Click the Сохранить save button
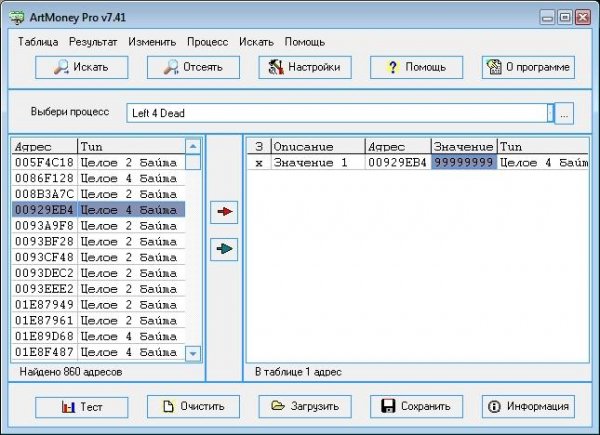The height and width of the screenshot is (435, 600). coord(416,407)
